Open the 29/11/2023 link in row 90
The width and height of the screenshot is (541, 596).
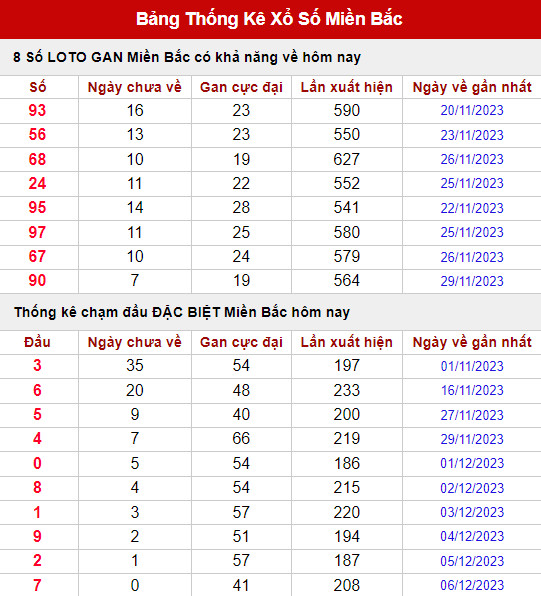click(x=472, y=281)
